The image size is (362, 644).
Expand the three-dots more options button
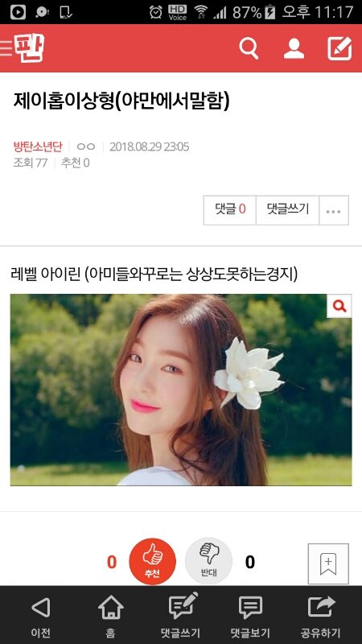click(334, 210)
